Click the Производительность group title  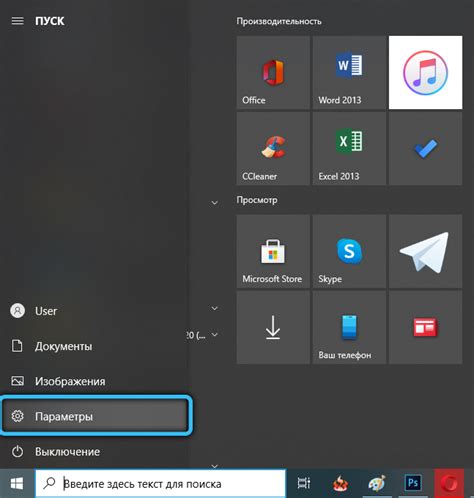click(279, 21)
